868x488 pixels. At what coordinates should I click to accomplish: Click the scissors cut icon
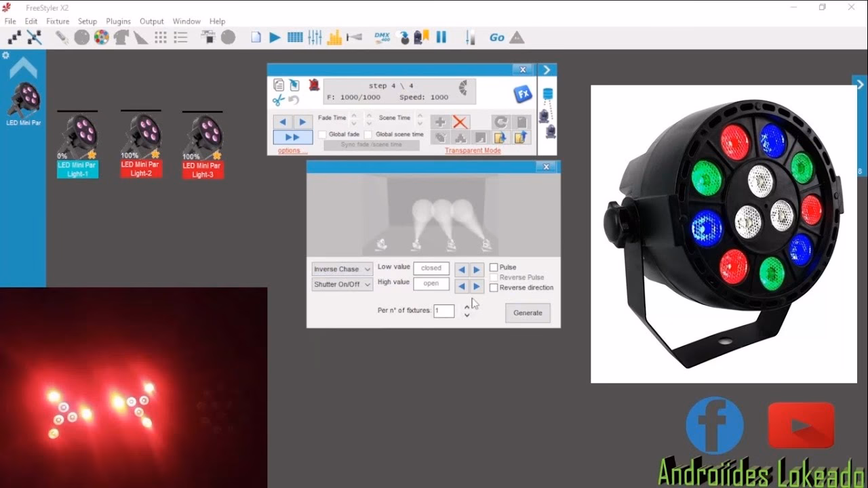click(278, 100)
